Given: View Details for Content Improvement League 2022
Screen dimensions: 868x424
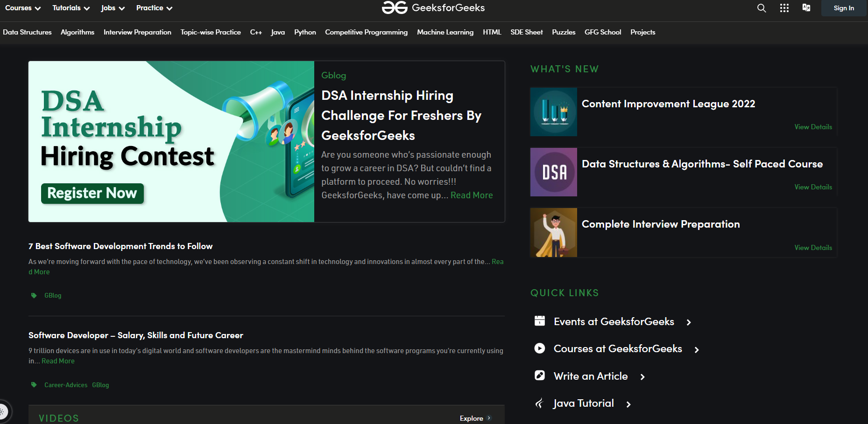Looking at the screenshot, I should 813,127.
